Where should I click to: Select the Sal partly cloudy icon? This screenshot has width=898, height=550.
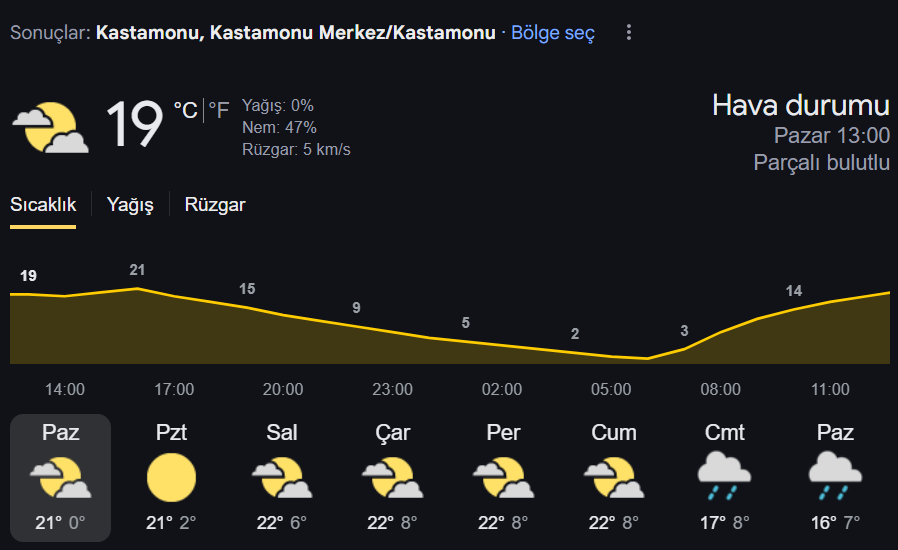point(282,477)
